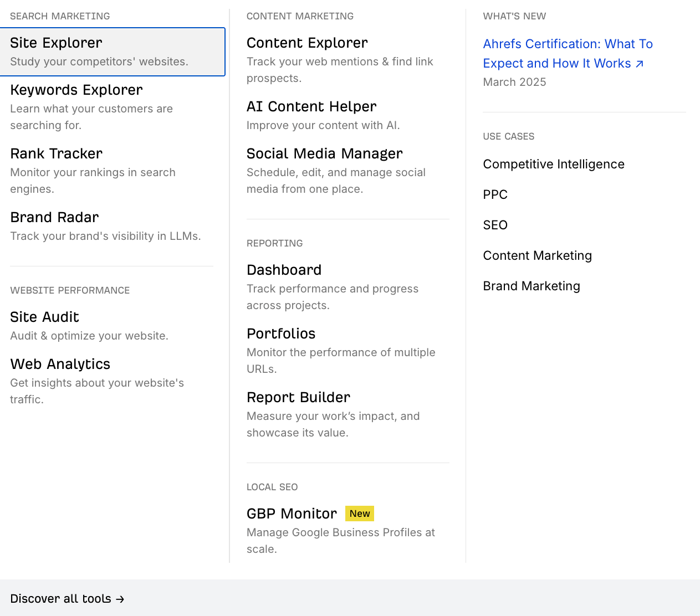Select Portfolios under Reporting
Image resolution: width=700 pixels, height=616 pixels.
(x=281, y=333)
